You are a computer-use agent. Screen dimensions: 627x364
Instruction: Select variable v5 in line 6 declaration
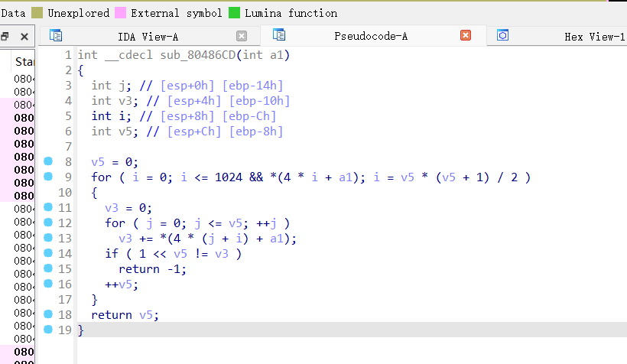click(x=125, y=132)
